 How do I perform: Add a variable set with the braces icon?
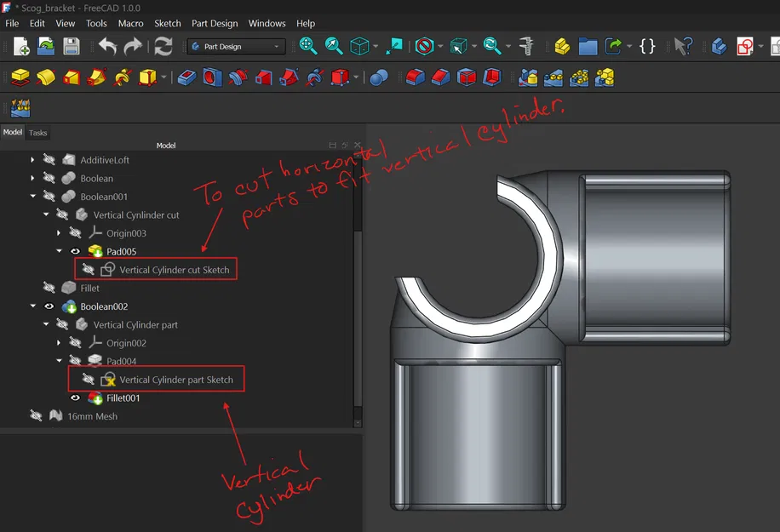point(647,46)
